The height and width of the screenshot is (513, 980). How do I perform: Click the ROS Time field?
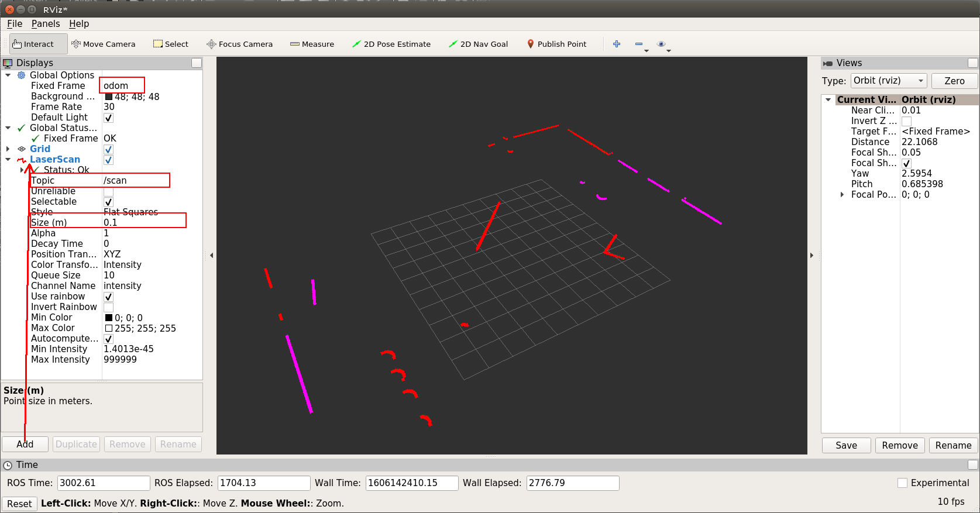tap(104, 483)
